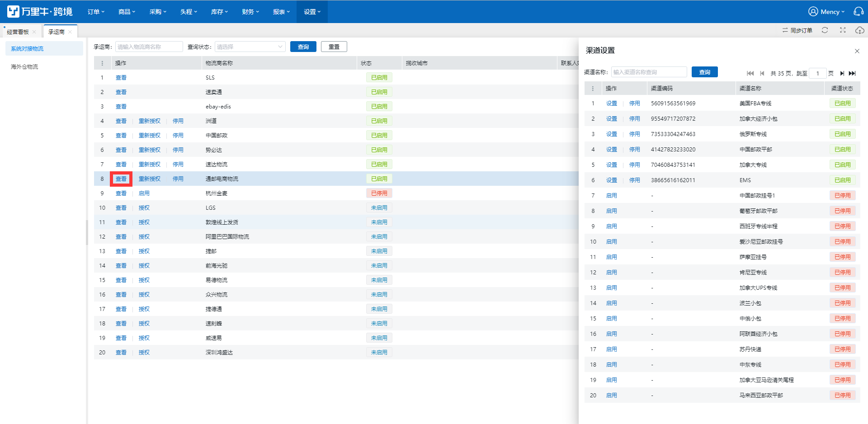Click the 同步订单 sync button
The width and height of the screenshot is (868, 424).
click(797, 30)
